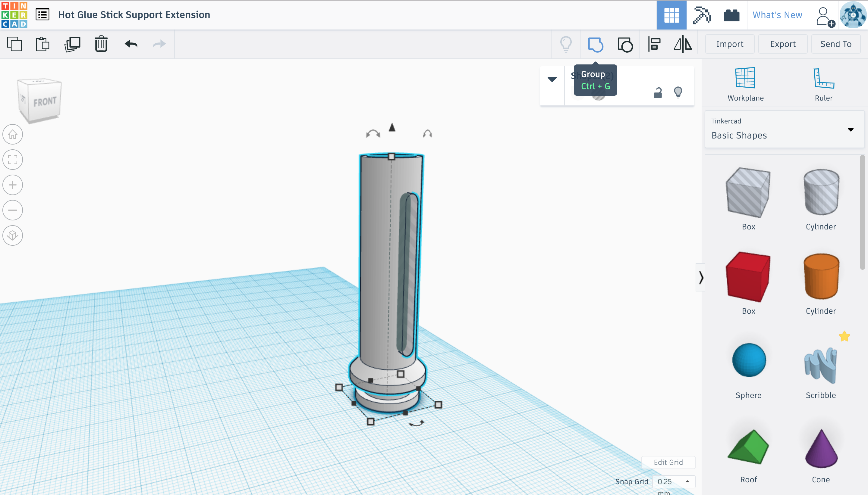
Task: Collapse the shape inspector panel arrow
Action: click(552, 79)
